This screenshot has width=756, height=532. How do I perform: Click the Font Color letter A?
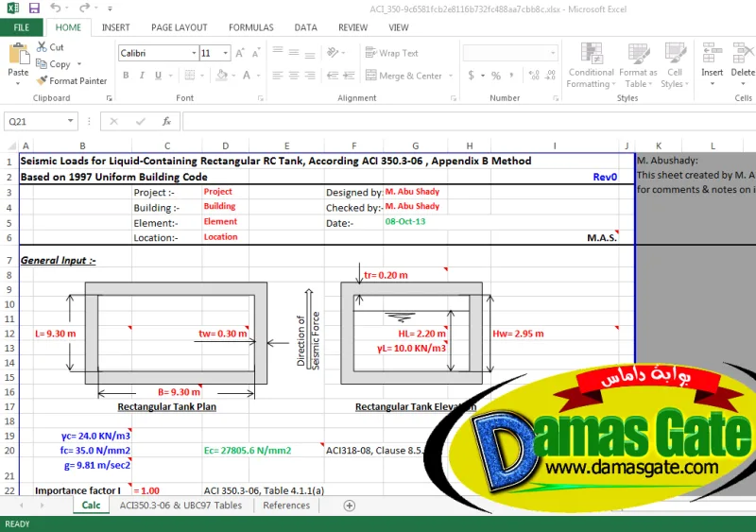pos(247,76)
